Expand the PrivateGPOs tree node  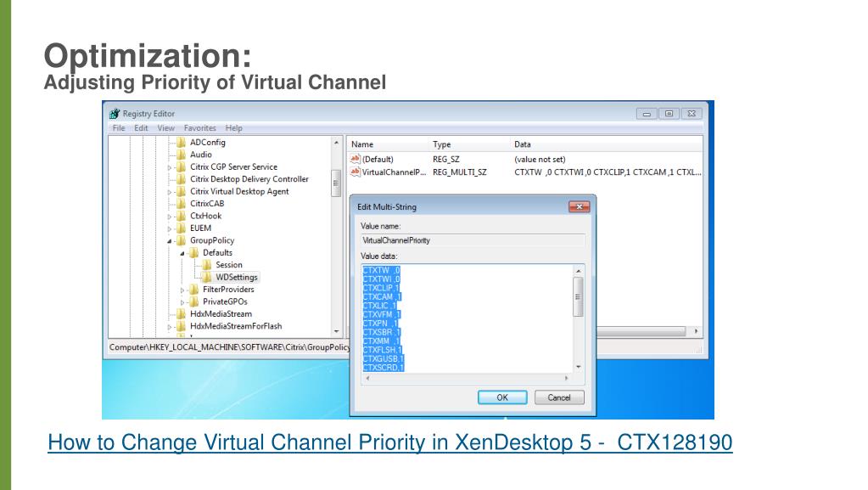(182, 302)
